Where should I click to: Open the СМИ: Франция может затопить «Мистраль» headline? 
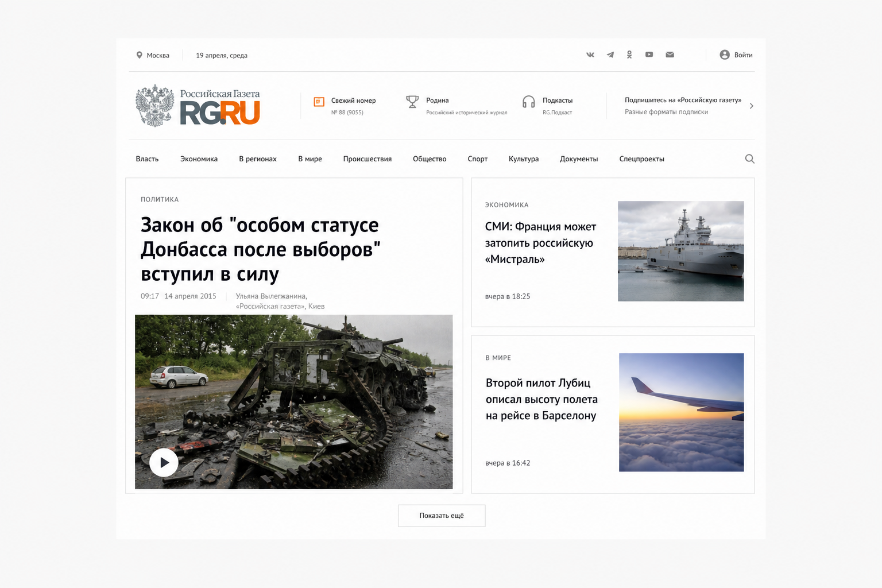[540, 243]
